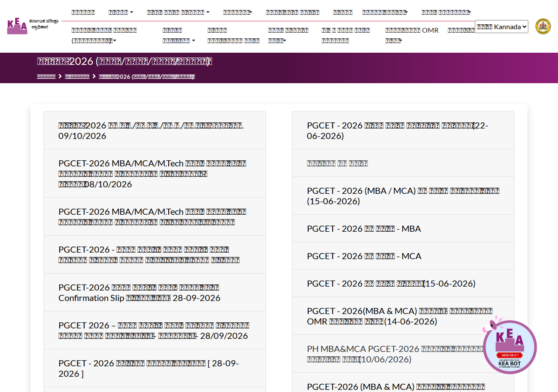The width and height of the screenshot is (558, 392).
Task: Open the PGCET notice dated (22-06-2026)
Action: pyautogui.click(x=403, y=131)
